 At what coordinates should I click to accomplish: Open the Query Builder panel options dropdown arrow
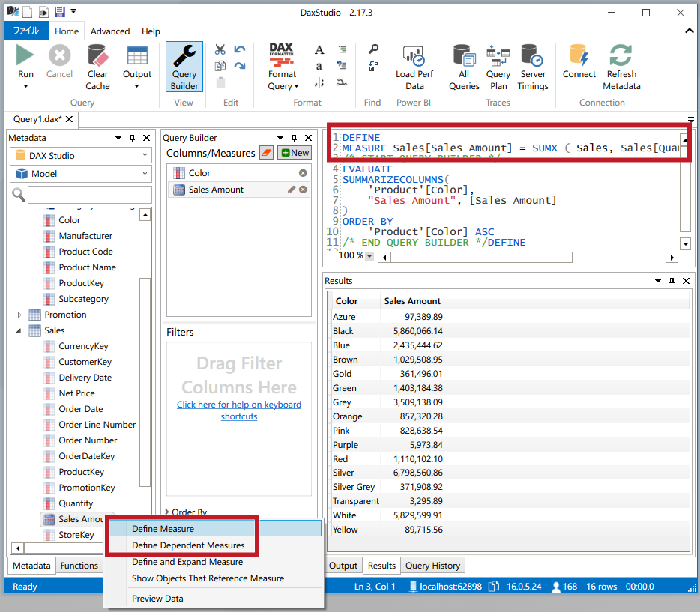click(280, 138)
